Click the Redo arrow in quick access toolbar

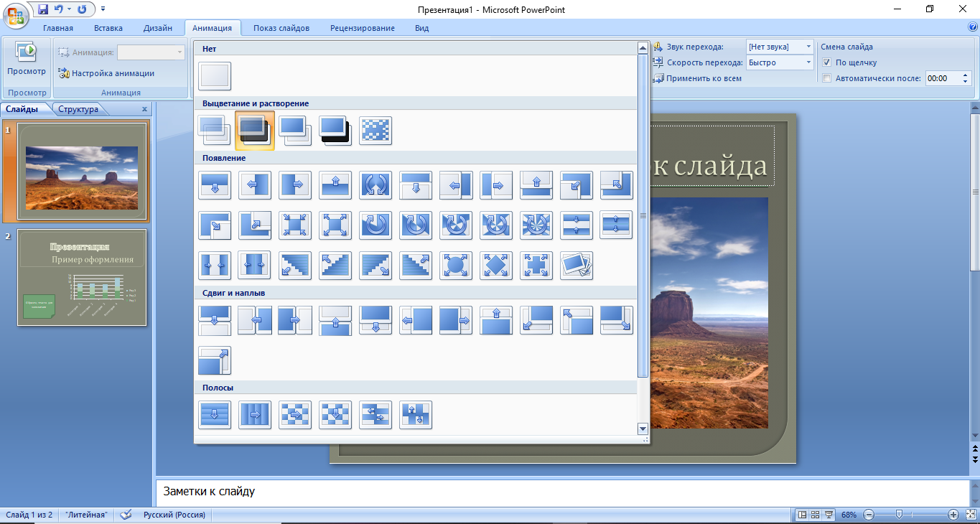(x=81, y=9)
